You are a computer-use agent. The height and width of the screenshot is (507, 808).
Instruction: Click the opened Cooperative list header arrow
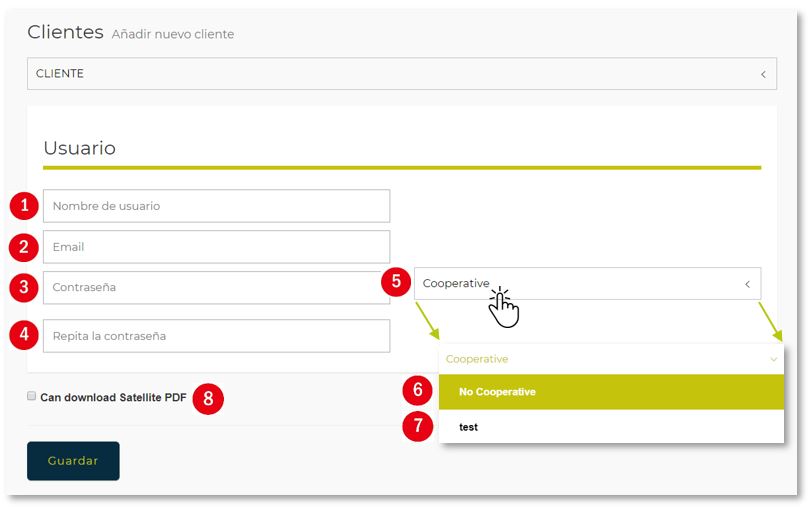(x=773, y=359)
